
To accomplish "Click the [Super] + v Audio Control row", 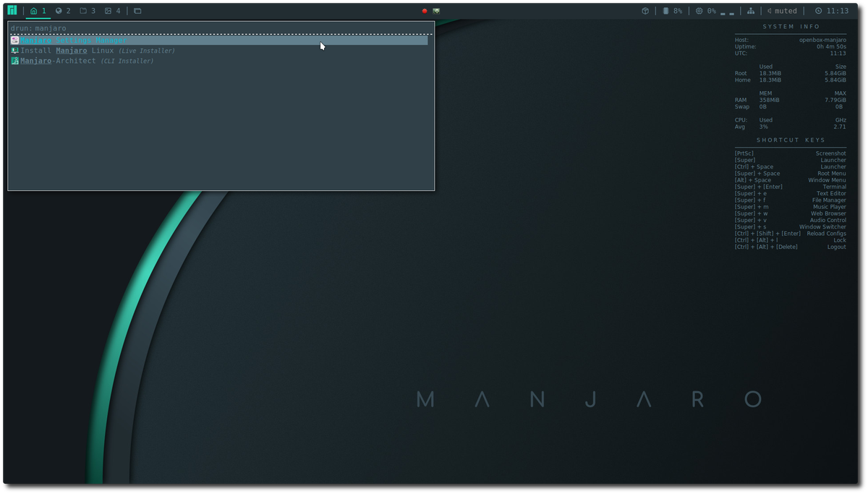I will click(x=790, y=220).
